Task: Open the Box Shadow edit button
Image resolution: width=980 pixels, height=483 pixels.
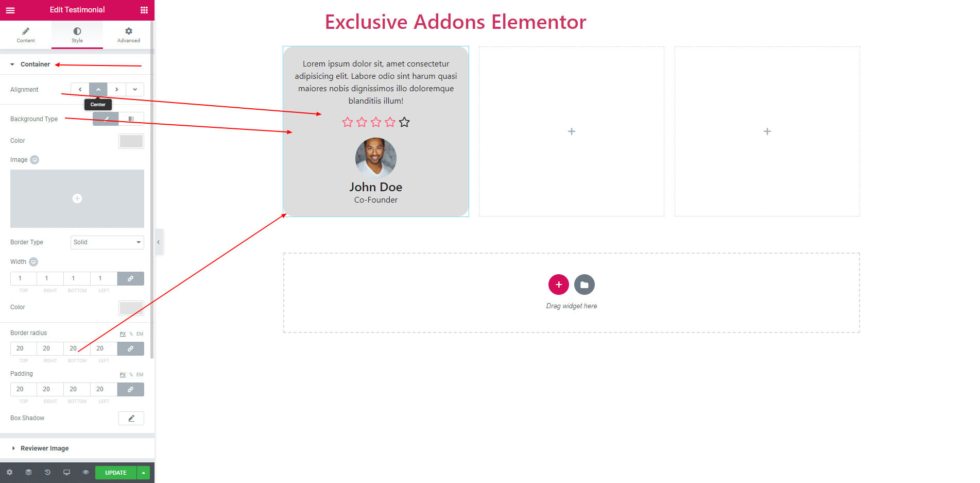Action: (x=131, y=418)
